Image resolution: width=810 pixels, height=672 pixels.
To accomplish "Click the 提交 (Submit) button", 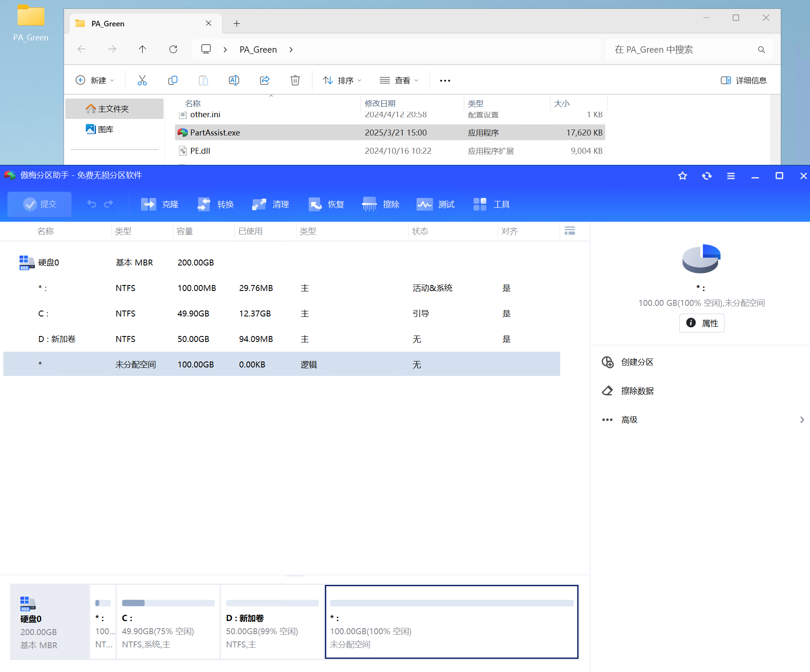I will [40, 204].
